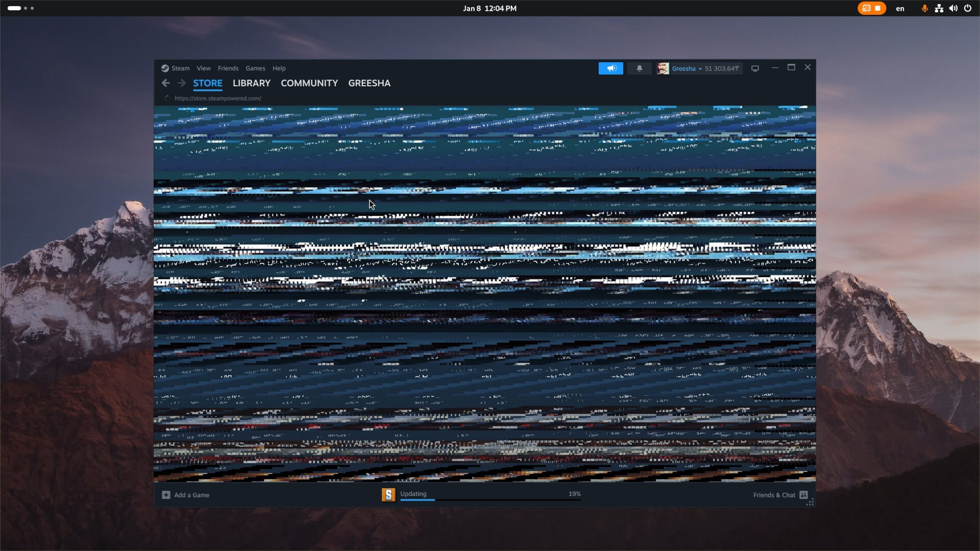Open the View menu
This screenshot has width=980, height=551.
click(203, 68)
